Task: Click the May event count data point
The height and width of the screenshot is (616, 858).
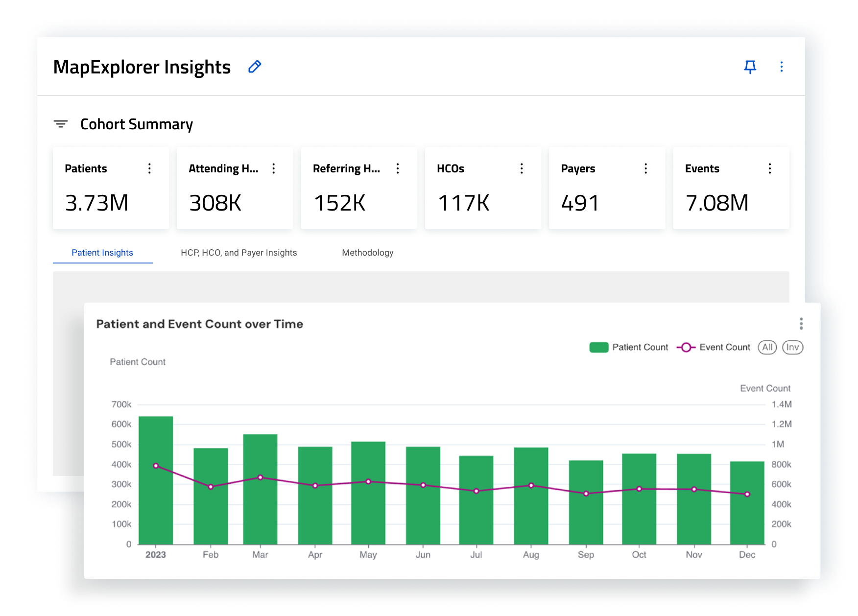Action: click(368, 481)
